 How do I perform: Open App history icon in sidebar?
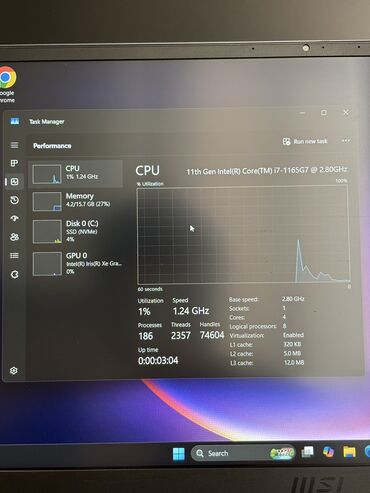(14, 200)
